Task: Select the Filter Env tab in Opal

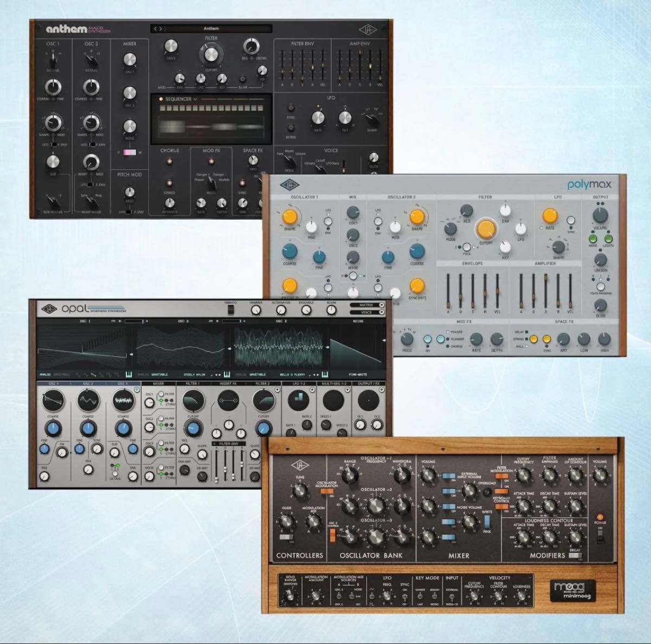Action: click(x=228, y=444)
